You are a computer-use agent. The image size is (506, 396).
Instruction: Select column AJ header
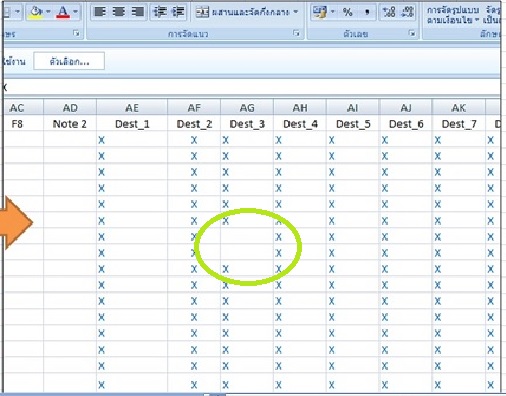pos(406,108)
